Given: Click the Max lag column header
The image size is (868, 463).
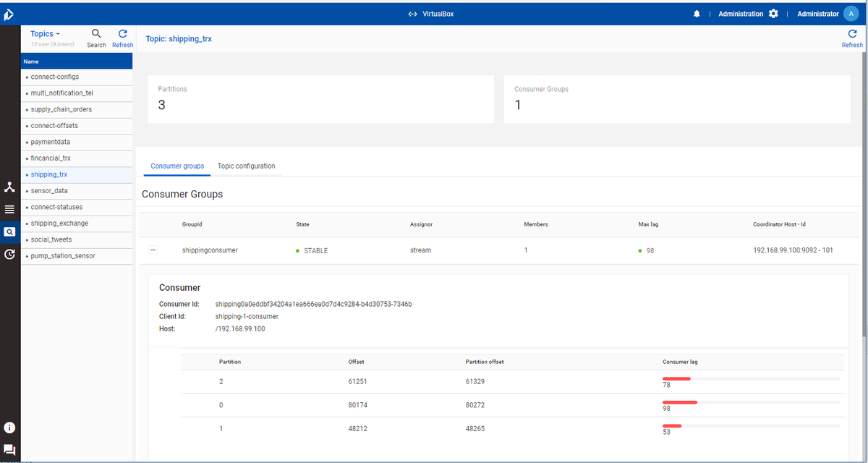Looking at the screenshot, I should click(x=648, y=224).
